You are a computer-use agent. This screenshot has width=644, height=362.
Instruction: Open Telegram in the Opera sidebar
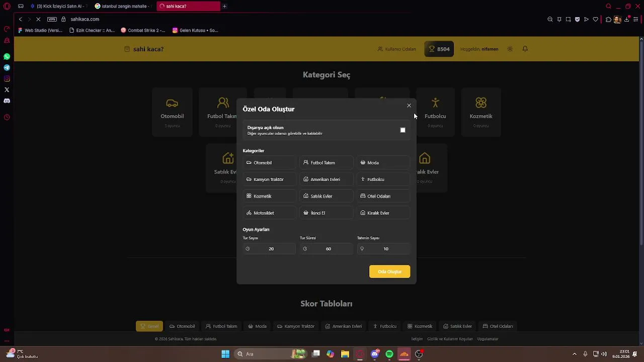click(x=7, y=67)
